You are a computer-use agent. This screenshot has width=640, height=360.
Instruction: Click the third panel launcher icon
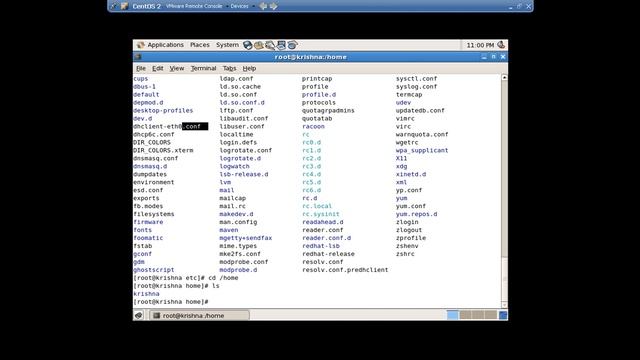click(270, 45)
